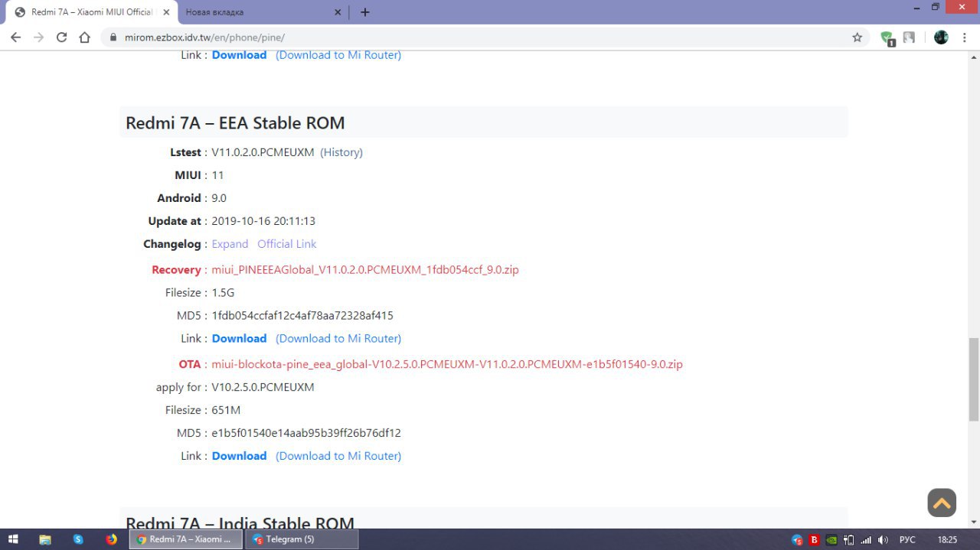Check the battery status tray icon
Screen dimensions: 980x550
tap(848, 539)
